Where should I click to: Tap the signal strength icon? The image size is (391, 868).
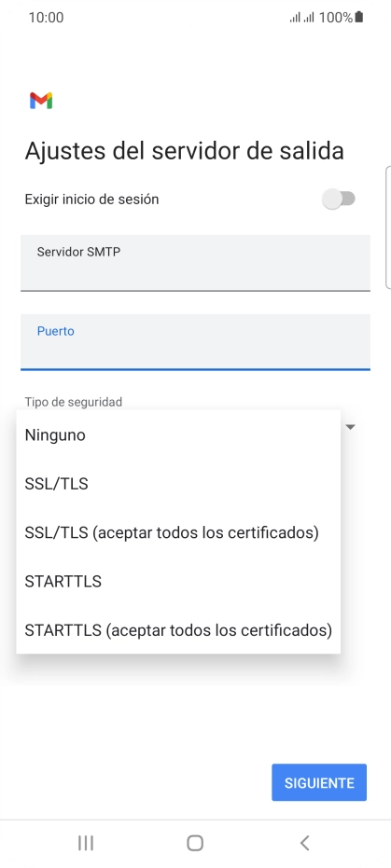(301, 18)
